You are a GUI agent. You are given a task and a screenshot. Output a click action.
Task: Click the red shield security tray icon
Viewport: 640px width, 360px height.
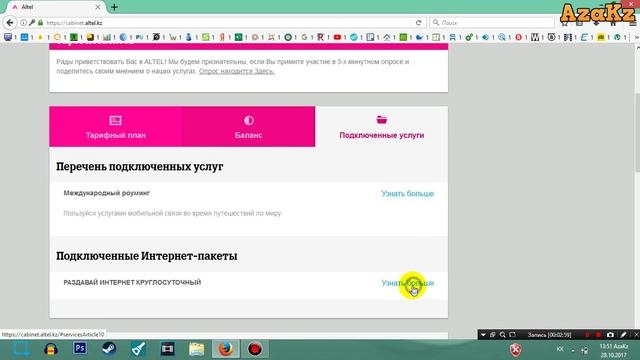tap(516, 350)
